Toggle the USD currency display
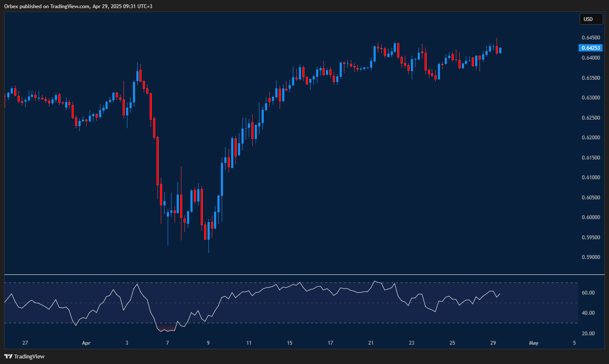This screenshot has height=364, width=609. tap(591, 19)
